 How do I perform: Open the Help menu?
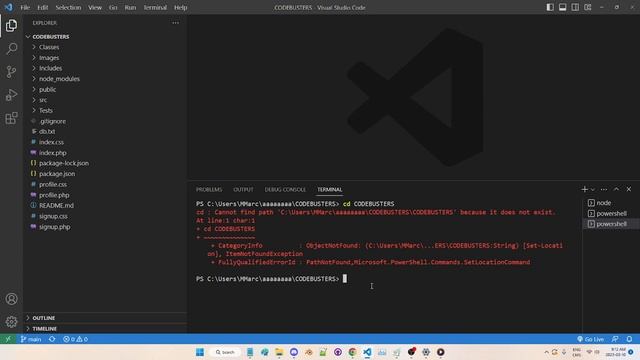[x=180, y=7]
